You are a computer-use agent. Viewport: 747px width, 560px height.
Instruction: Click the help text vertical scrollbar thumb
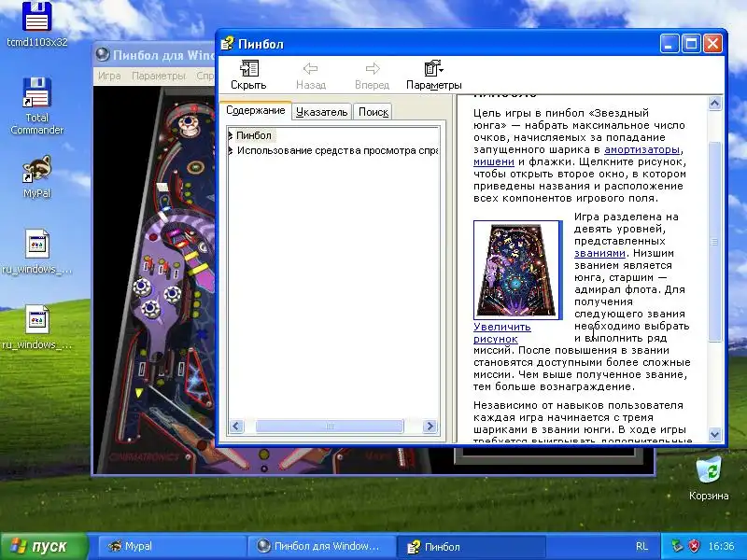714,242
